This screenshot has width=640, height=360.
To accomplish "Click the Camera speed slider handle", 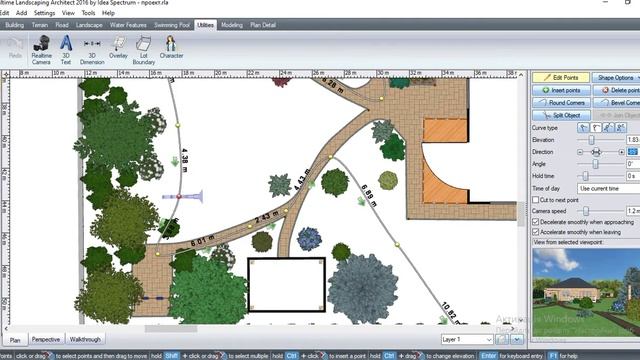I will pyautogui.click(x=586, y=211).
